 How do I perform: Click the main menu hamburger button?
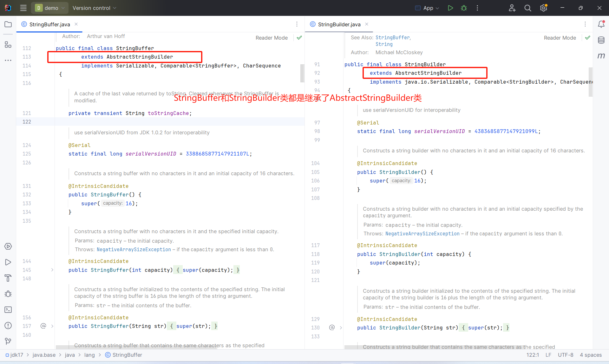[x=23, y=8]
